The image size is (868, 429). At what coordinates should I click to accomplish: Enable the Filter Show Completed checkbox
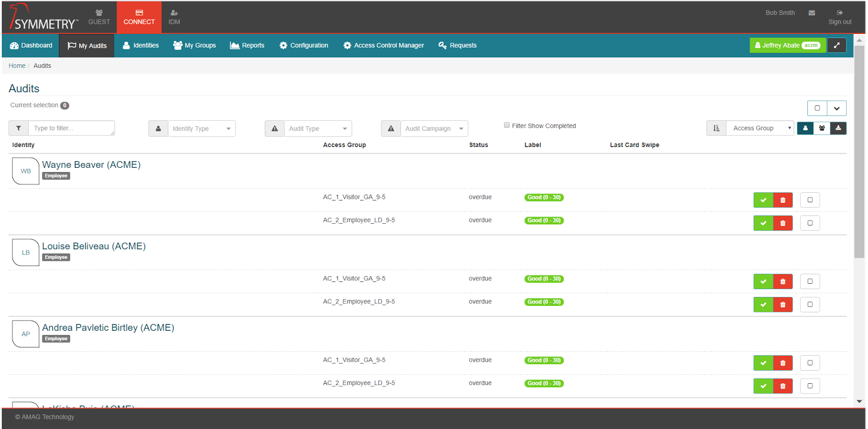pyautogui.click(x=507, y=125)
